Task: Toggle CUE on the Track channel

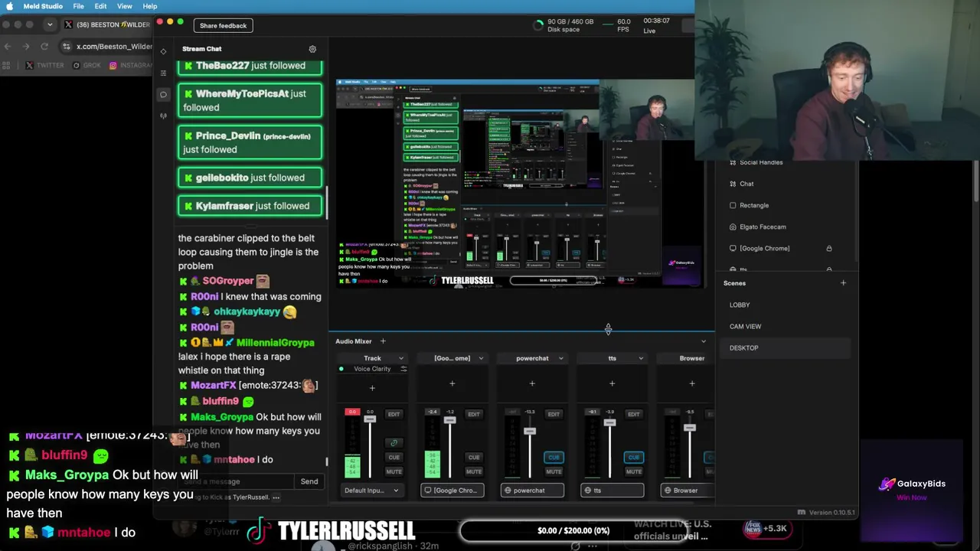Action: [394, 457]
